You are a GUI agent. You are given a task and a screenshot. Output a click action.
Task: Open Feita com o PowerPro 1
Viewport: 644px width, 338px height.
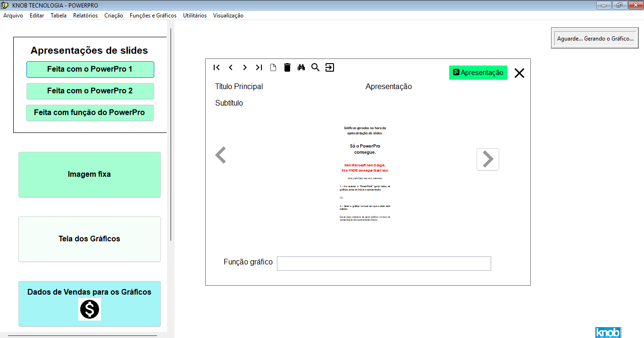click(x=90, y=69)
